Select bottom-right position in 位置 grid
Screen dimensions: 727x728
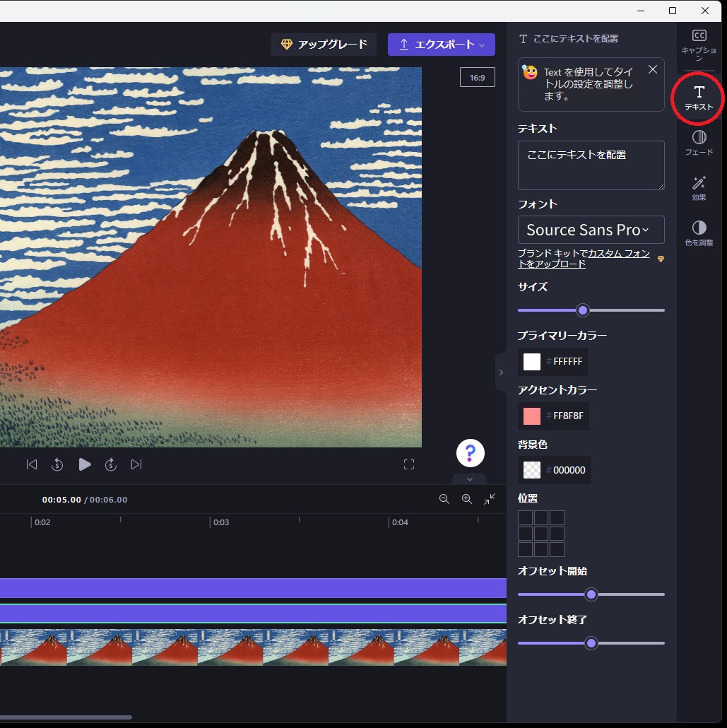point(557,549)
